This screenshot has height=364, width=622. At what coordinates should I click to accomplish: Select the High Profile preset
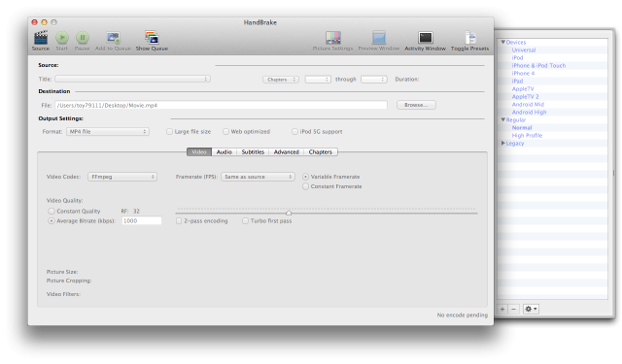tap(527, 136)
